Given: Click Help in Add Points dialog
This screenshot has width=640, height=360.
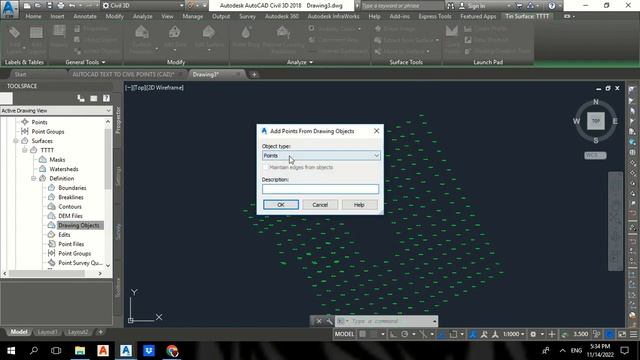Looking at the screenshot, I should 359,204.
